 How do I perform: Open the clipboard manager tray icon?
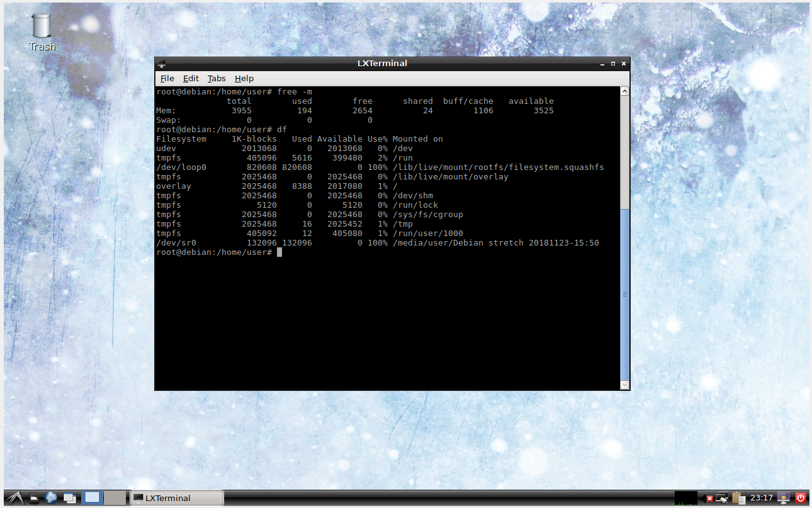click(x=740, y=498)
